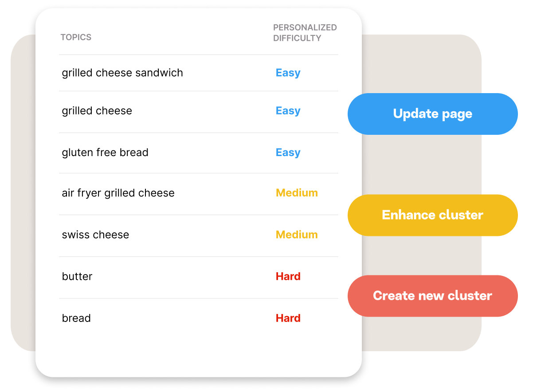Click Easy label for grilled cheese sandwich

pyautogui.click(x=288, y=73)
